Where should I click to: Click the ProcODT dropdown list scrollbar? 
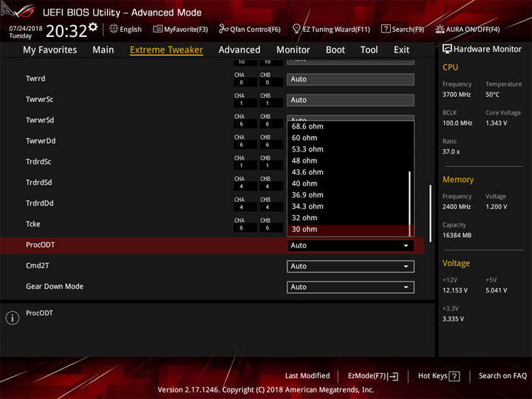[x=410, y=204]
